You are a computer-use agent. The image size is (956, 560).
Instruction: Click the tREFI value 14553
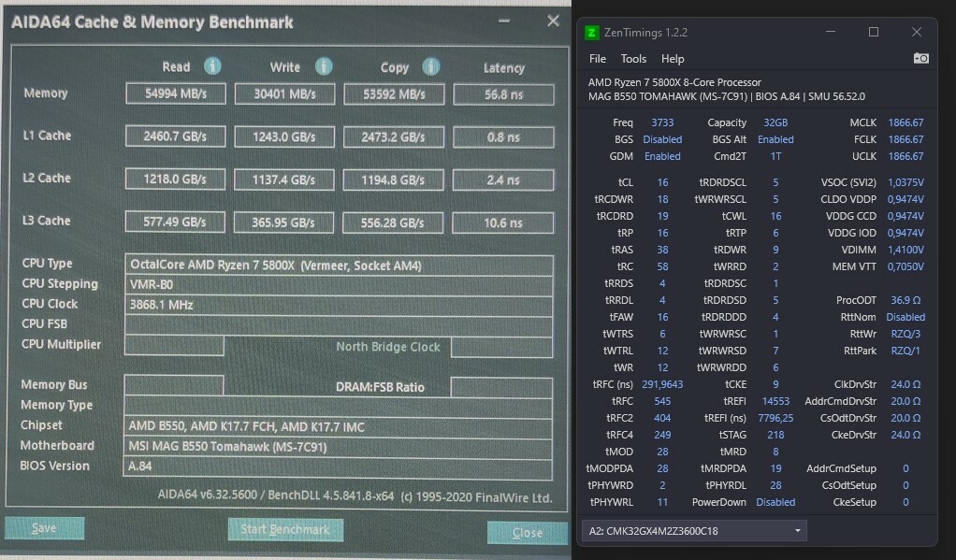(x=775, y=401)
